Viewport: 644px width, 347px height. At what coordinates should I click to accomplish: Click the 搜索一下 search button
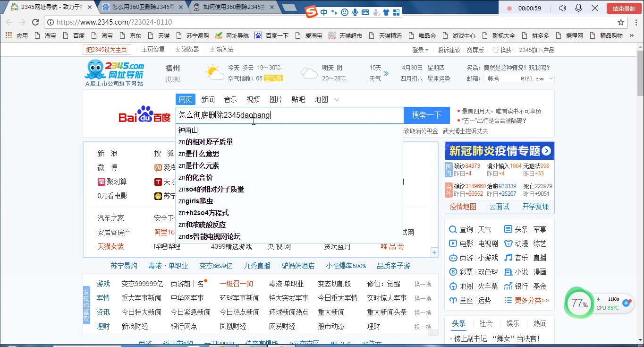tap(426, 115)
